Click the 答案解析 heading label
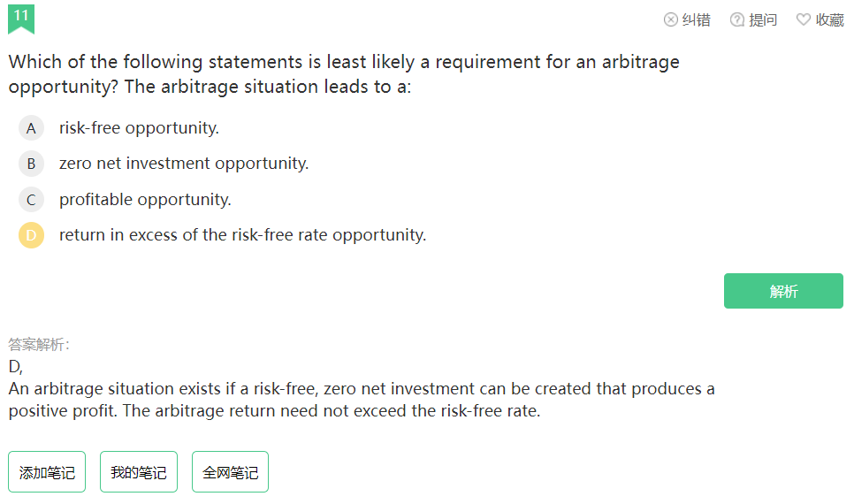This screenshot has height=504, width=854. click(x=39, y=345)
